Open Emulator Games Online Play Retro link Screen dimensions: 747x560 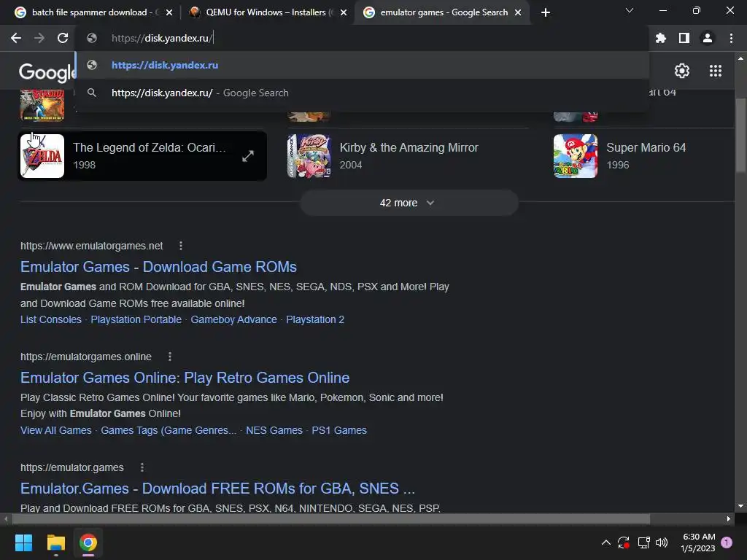point(185,378)
